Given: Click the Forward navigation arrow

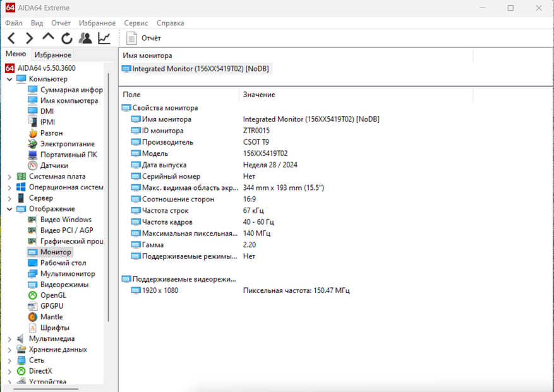Looking at the screenshot, I should click(29, 39).
